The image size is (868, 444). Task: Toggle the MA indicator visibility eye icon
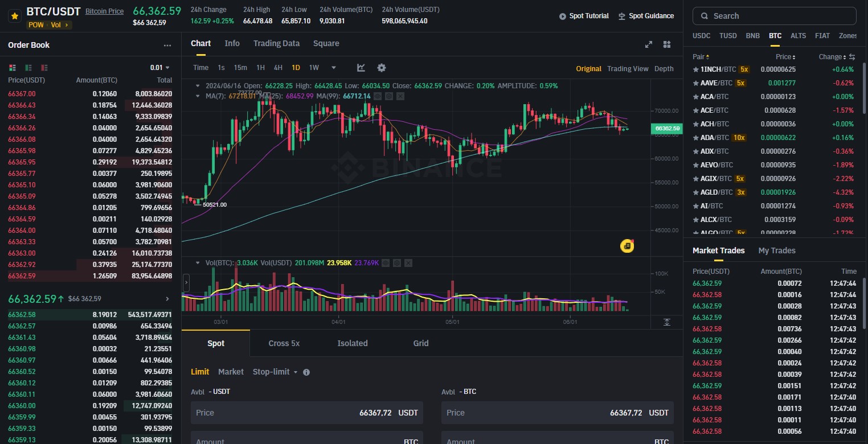378,96
